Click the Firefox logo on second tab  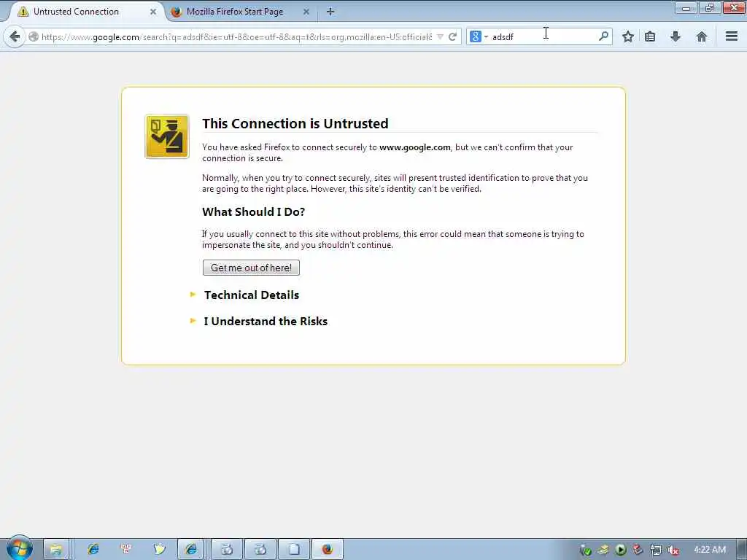[x=177, y=12]
